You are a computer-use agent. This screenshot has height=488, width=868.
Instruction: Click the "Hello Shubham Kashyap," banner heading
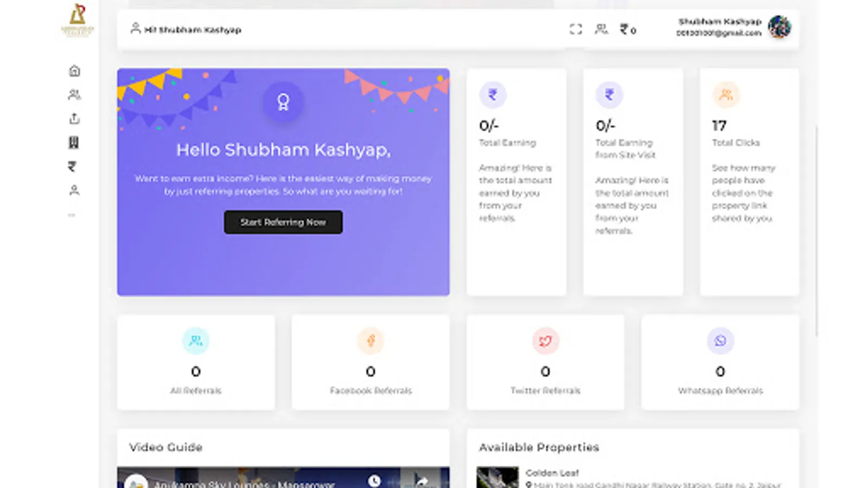(283, 150)
